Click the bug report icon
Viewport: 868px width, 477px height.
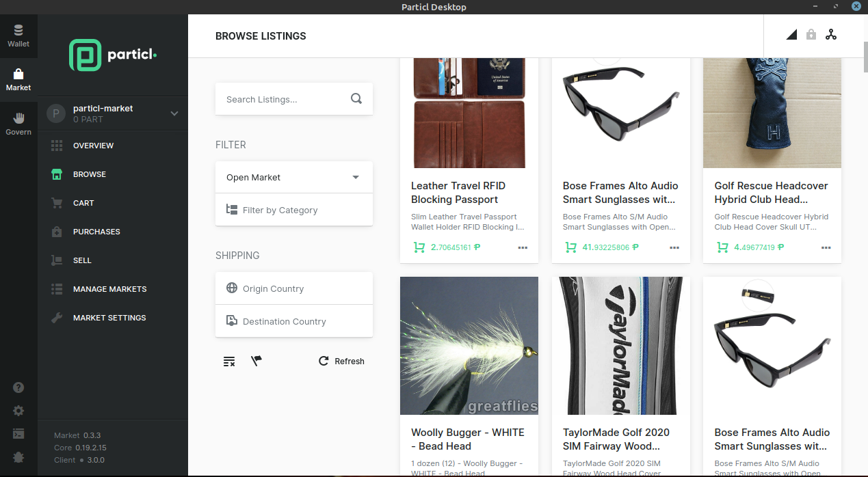pyautogui.click(x=18, y=456)
